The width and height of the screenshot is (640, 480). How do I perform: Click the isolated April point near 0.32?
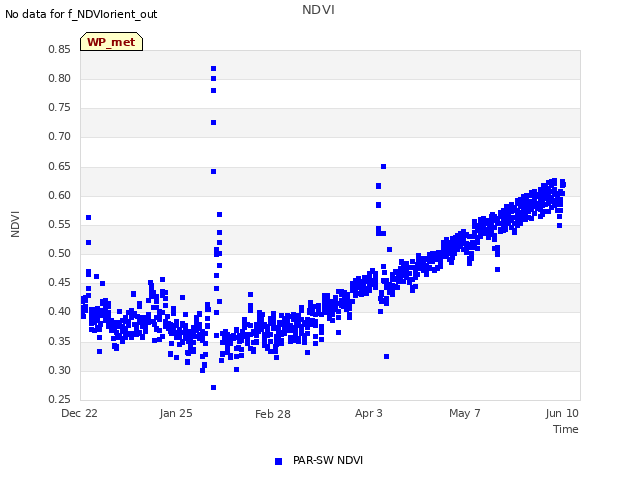(387, 357)
